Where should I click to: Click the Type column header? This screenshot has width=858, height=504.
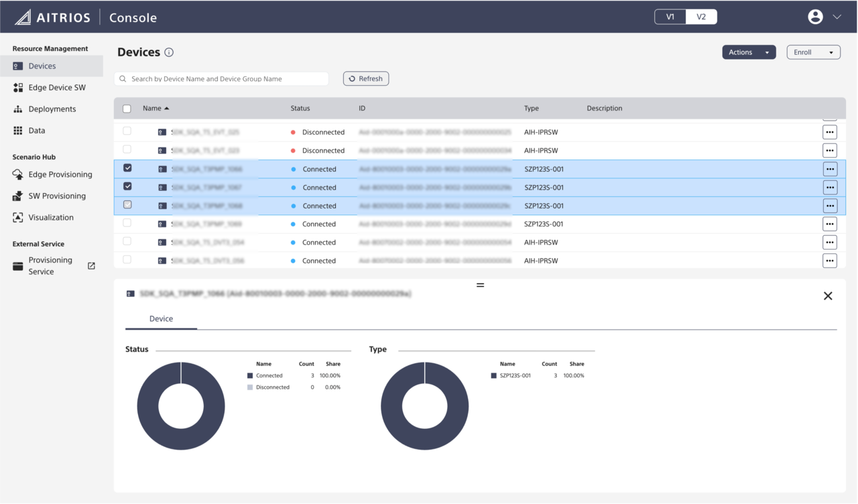(x=532, y=109)
